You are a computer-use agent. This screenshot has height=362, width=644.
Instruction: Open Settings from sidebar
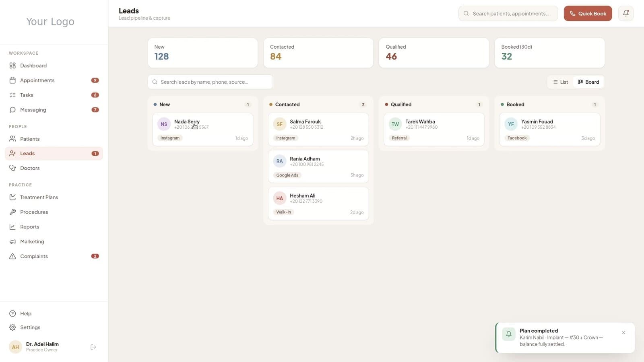[54, 327]
